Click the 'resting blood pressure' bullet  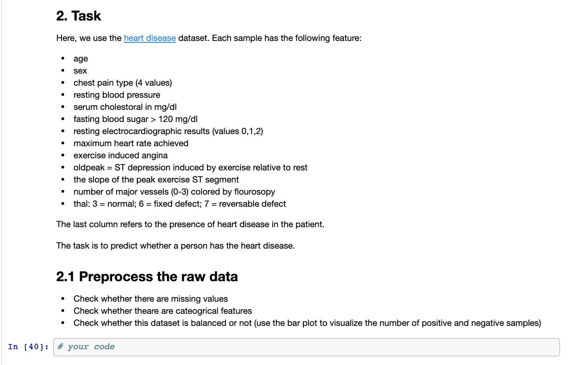(116, 95)
